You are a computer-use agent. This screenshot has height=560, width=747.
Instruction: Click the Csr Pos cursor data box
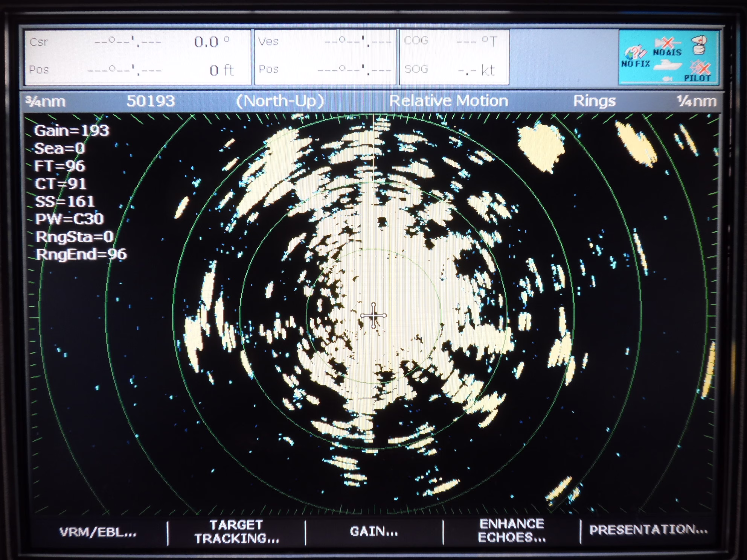pyautogui.click(x=138, y=57)
